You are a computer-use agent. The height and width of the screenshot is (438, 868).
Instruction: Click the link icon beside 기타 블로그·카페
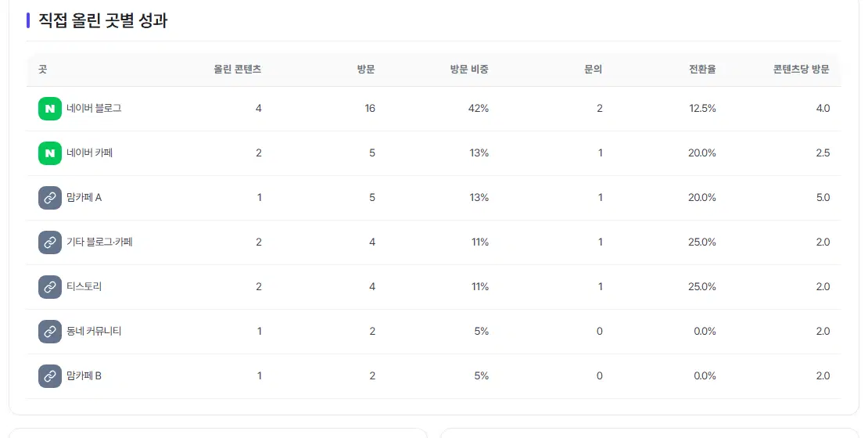click(50, 242)
